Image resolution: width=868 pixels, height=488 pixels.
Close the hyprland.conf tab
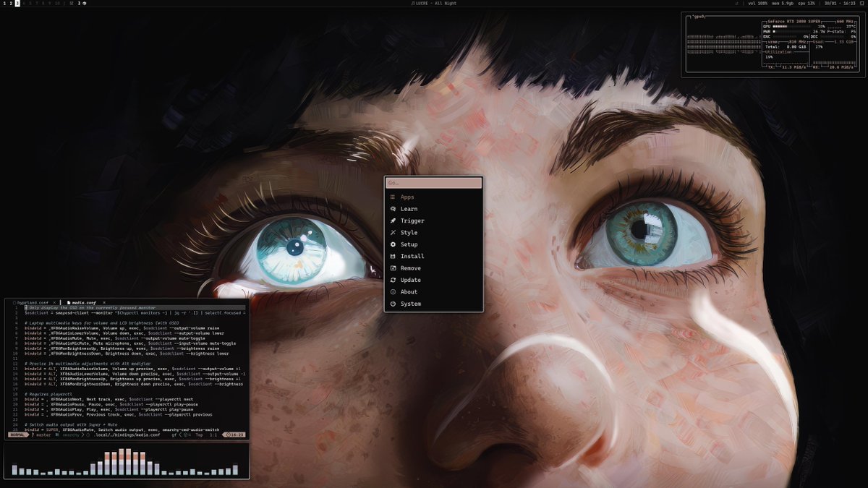(54, 302)
